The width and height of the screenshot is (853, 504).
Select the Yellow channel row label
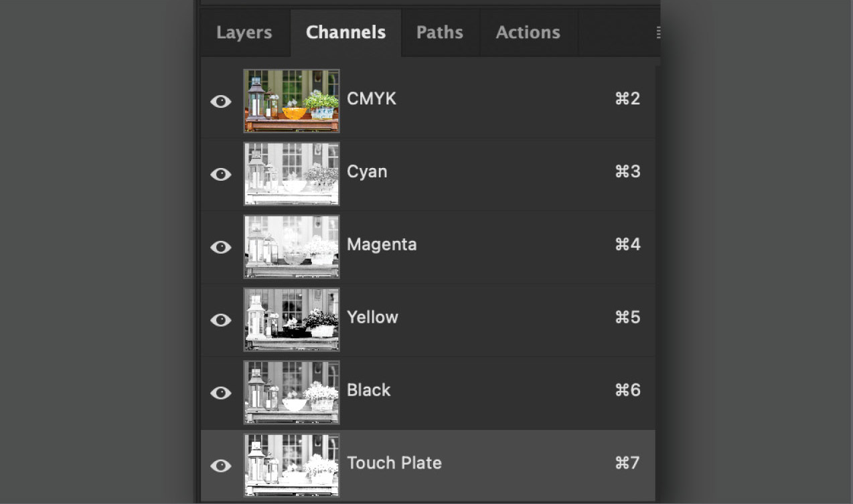coord(372,317)
